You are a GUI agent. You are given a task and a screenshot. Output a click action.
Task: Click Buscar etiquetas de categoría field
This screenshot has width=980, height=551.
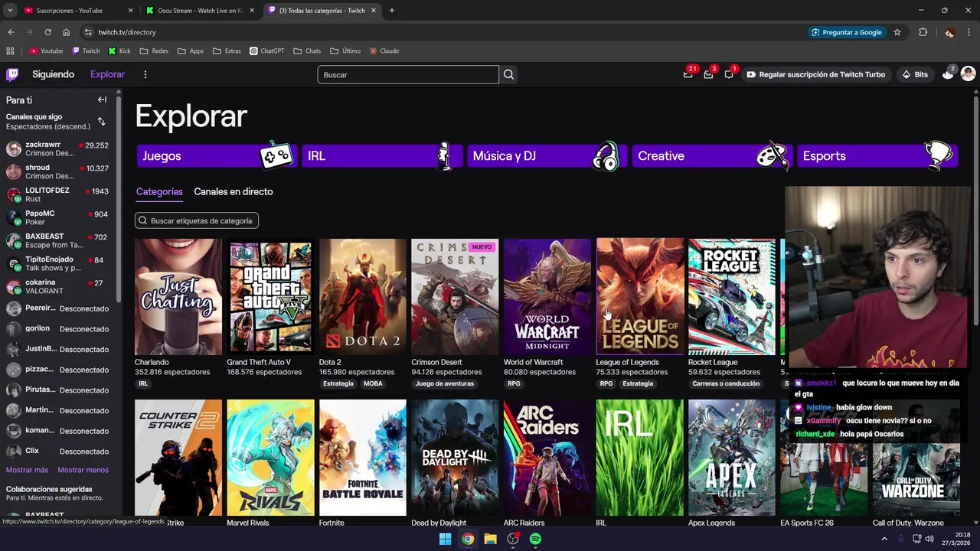click(x=197, y=220)
